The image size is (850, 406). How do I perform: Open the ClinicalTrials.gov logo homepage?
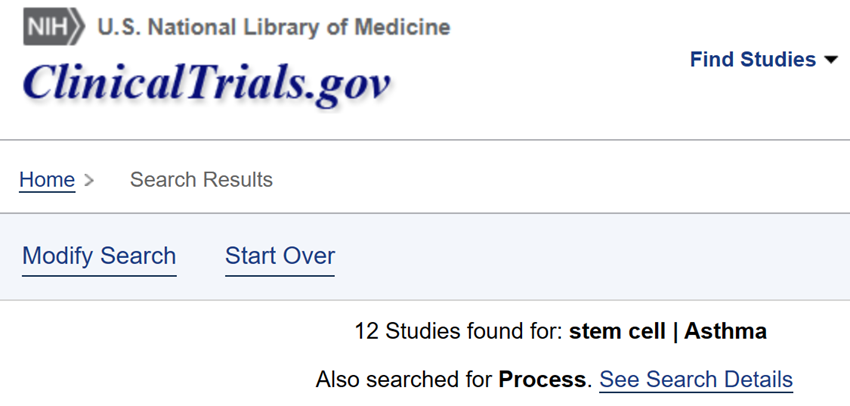coord(207,83)
